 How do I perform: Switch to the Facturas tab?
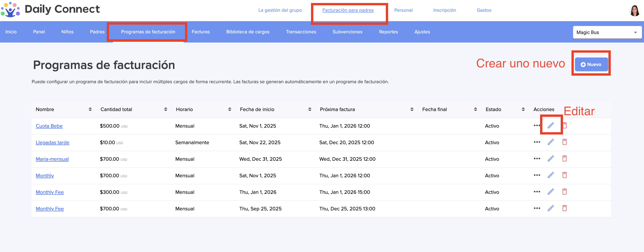[x=201, y=32]
